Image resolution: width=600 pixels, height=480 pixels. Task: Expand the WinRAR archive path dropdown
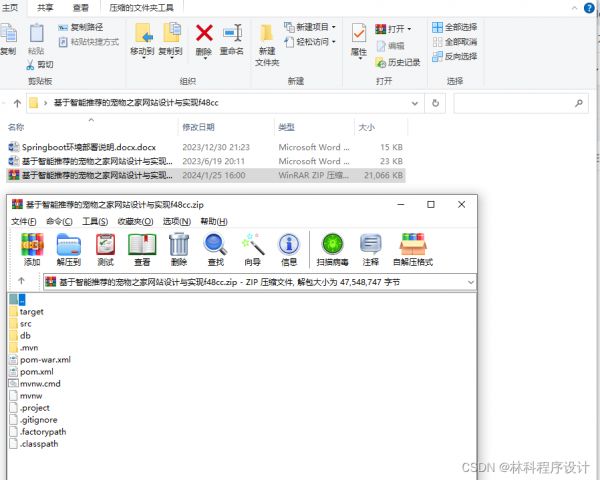click(x=457, y=282)
